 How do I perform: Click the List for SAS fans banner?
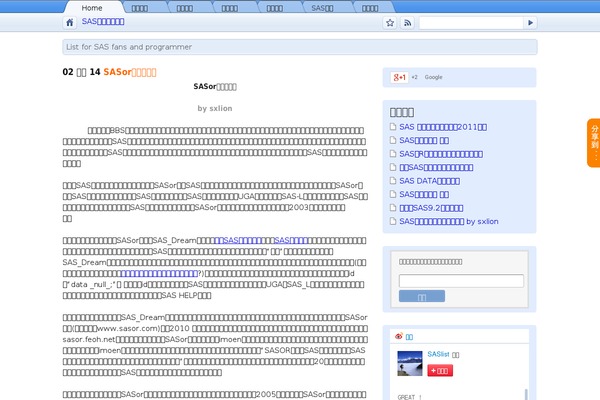pos(300,47)
